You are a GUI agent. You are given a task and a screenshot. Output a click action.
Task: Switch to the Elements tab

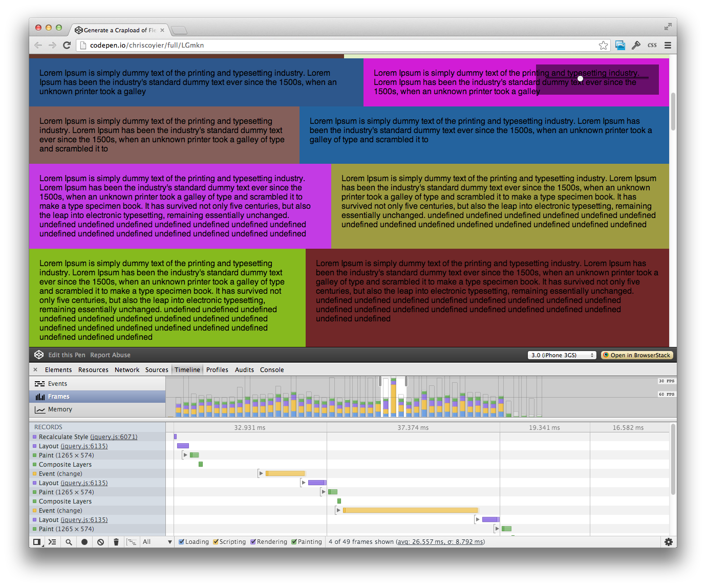point(58,369)
